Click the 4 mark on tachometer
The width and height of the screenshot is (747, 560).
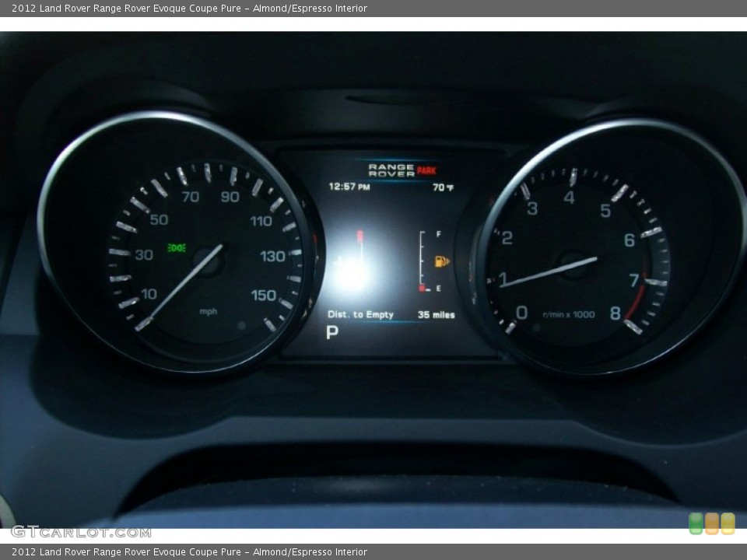(569, 197)
